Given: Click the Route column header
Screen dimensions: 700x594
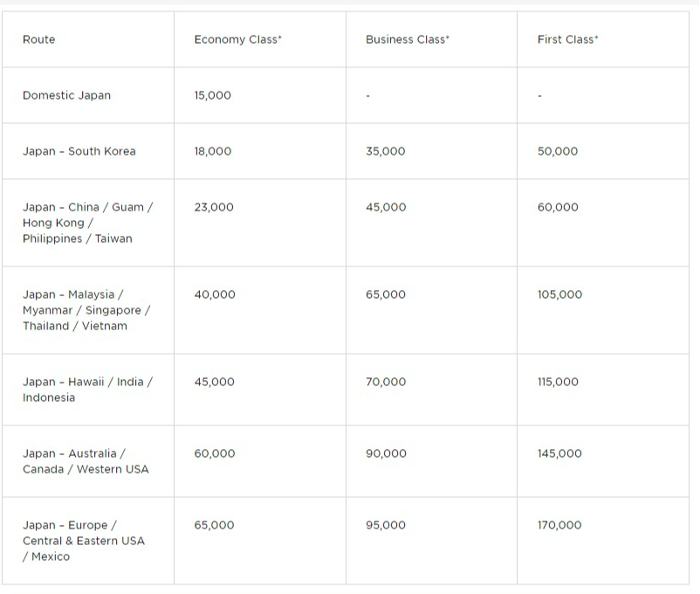Looking at the screenshot, I should click(x=38, y=39).
